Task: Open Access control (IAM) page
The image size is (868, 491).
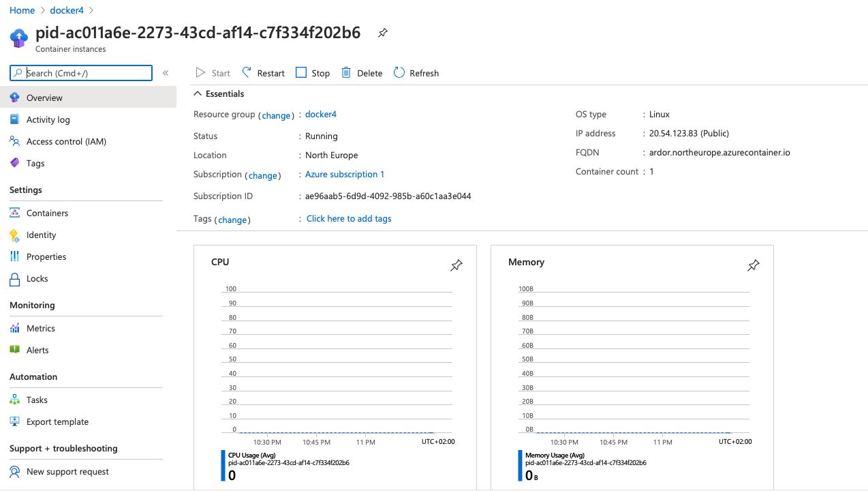Action: click(x=66, y=142)
